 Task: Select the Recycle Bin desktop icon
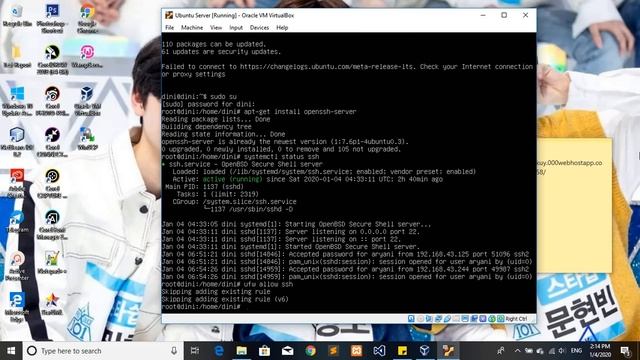17,16
